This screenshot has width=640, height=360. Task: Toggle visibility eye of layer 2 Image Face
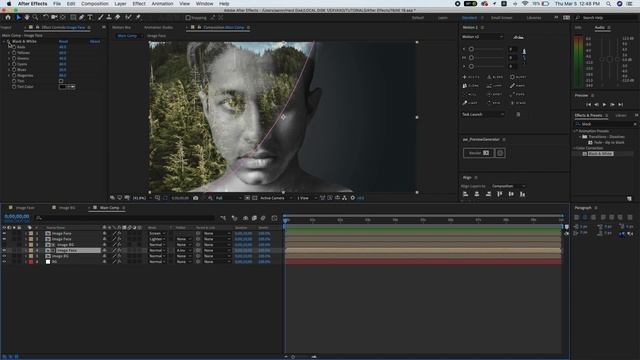pyautogui.click(x=4, y=239)
